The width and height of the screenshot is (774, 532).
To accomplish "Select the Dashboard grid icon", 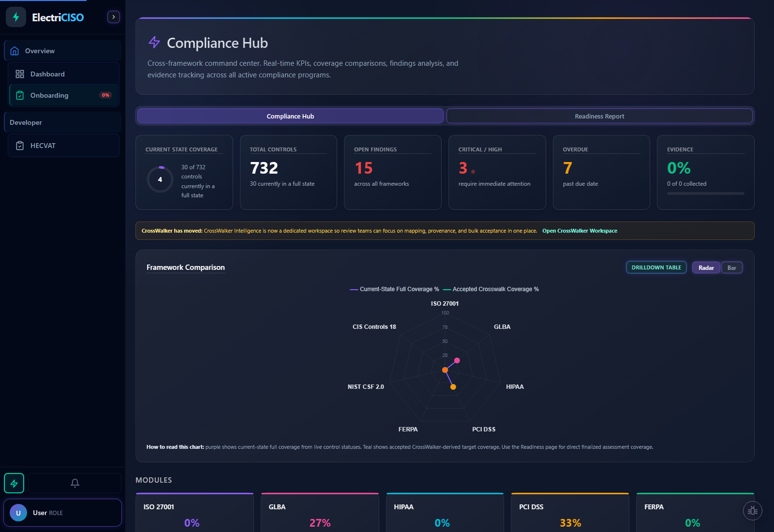I will pos(20,74).
